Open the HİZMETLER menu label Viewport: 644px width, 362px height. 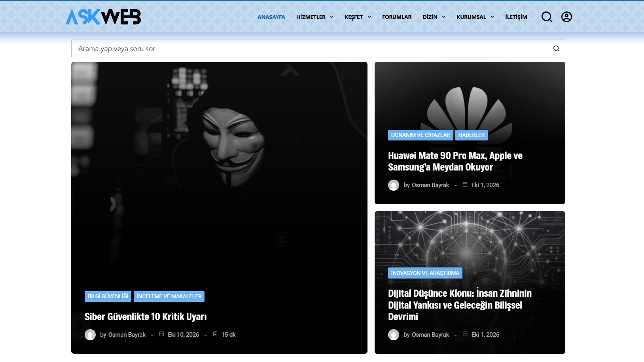(x=311, y=17)
